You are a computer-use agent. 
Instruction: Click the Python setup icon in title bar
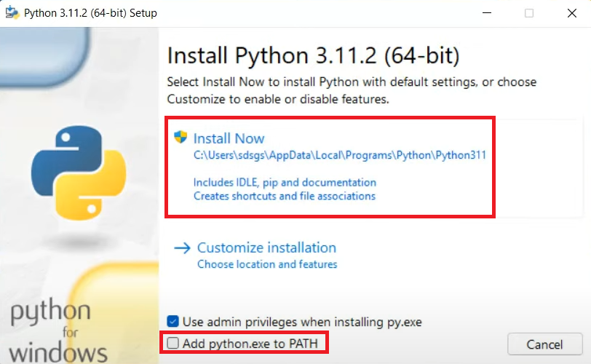click(x=12, y=13)
